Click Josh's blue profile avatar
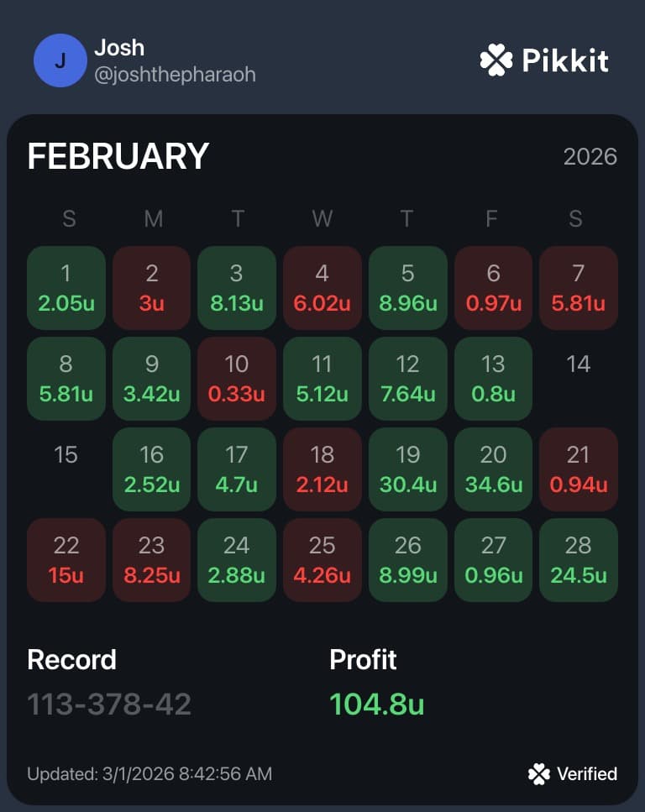 [x=60, y=60]
